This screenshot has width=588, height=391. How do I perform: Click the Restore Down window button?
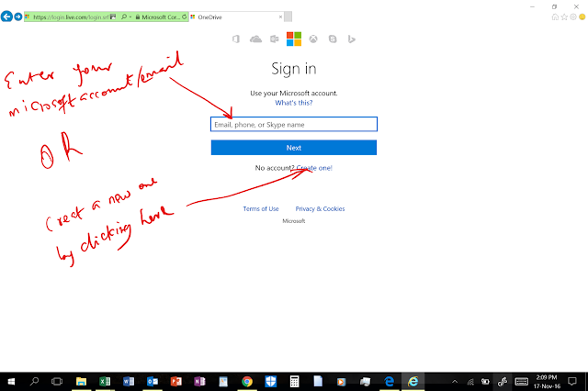click(554, 6)
